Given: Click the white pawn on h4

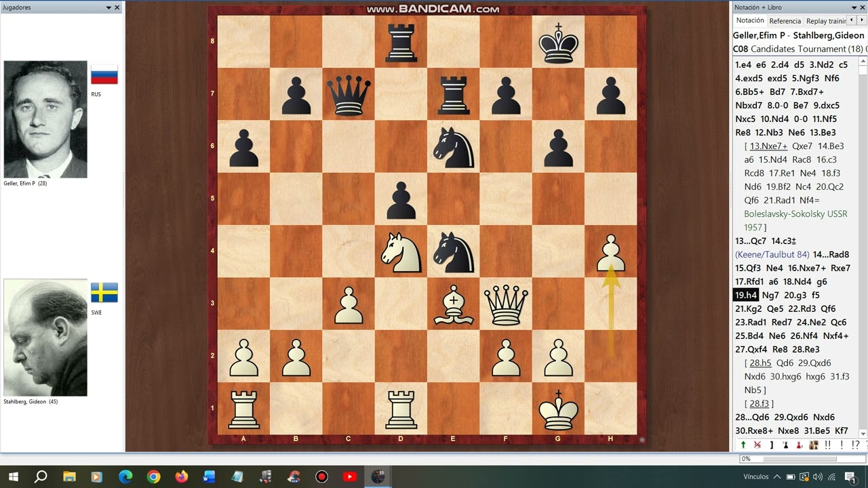Looking at the screenshot, I should point(611,251).
